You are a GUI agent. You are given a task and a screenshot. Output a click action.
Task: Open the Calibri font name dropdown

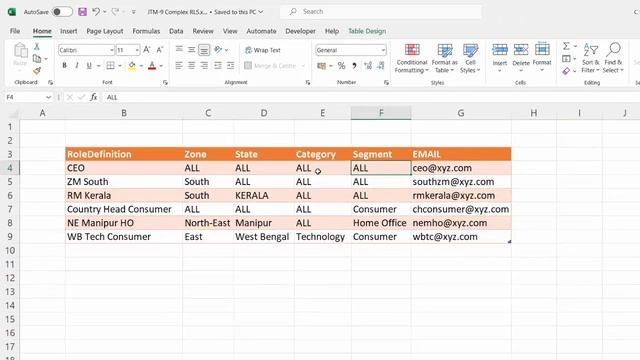click(x=111, y=50)
